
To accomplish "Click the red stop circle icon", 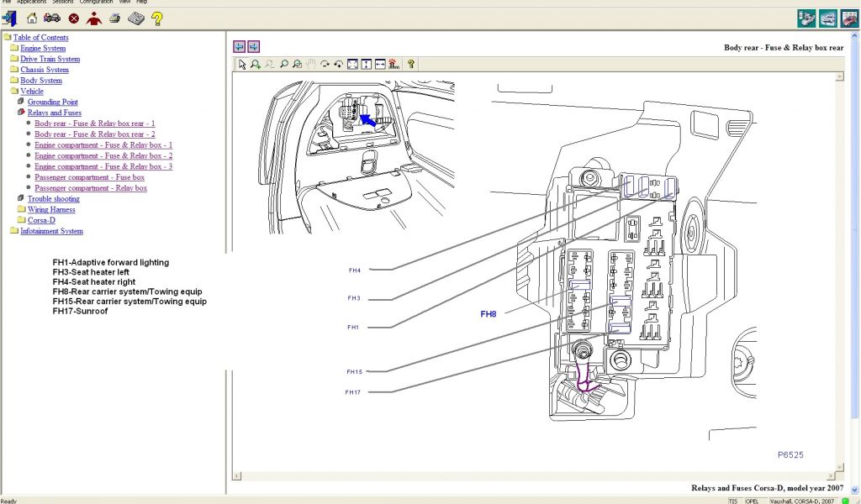I will coord(74,18).
